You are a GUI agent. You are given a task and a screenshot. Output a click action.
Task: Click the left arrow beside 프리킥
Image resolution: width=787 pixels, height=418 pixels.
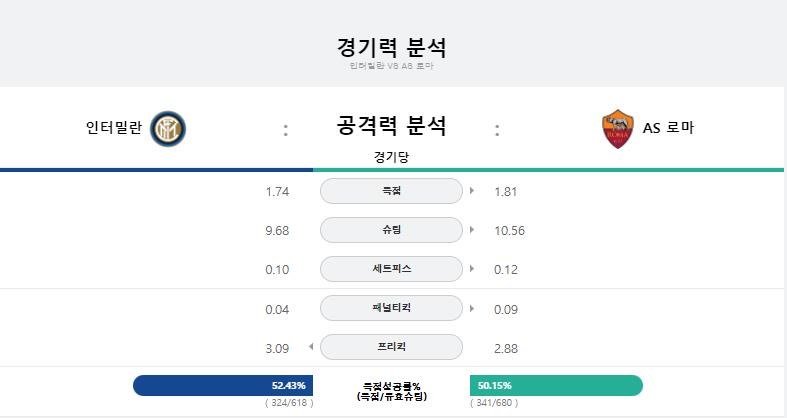311,347
